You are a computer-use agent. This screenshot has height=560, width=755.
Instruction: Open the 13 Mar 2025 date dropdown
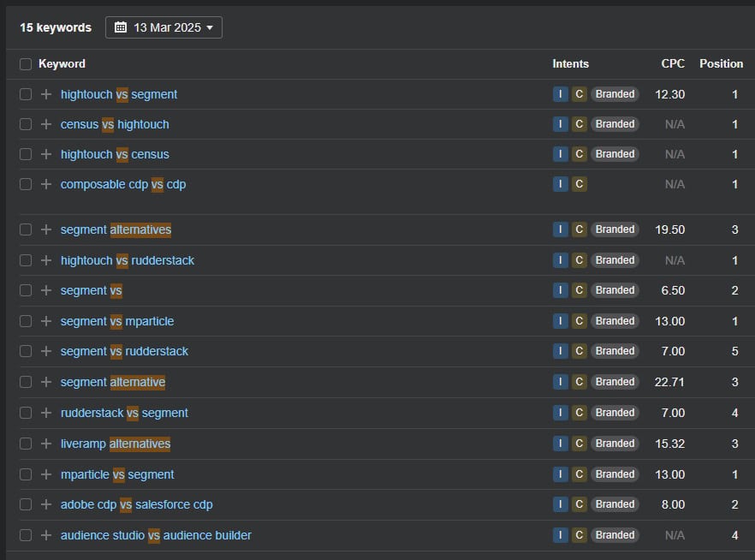point(163,27)
